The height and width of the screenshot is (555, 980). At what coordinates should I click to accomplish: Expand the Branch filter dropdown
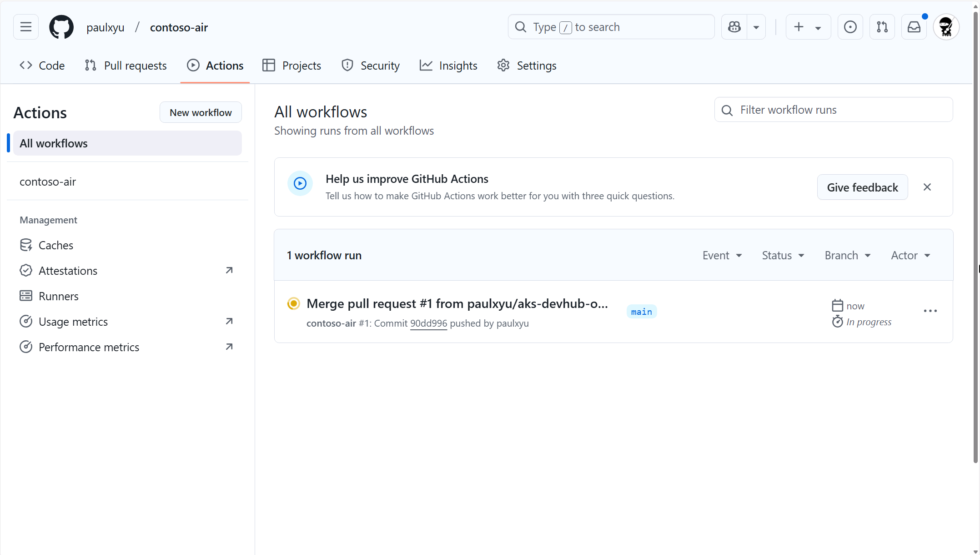click(848, 255)
